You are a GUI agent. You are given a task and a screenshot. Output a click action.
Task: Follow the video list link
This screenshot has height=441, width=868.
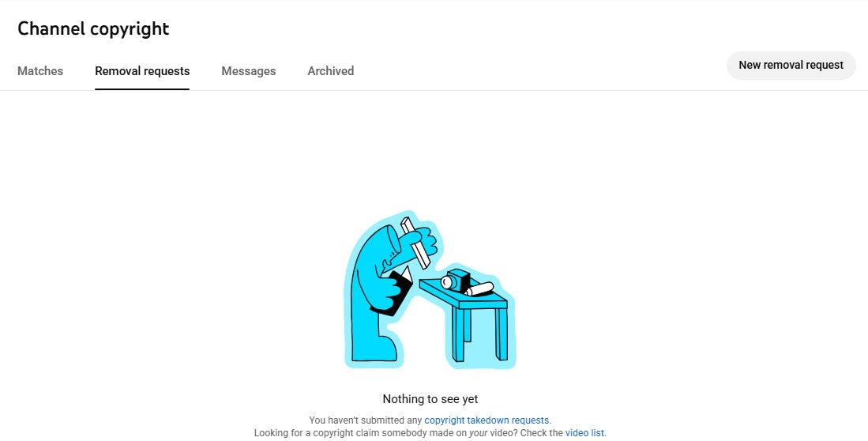584,433
